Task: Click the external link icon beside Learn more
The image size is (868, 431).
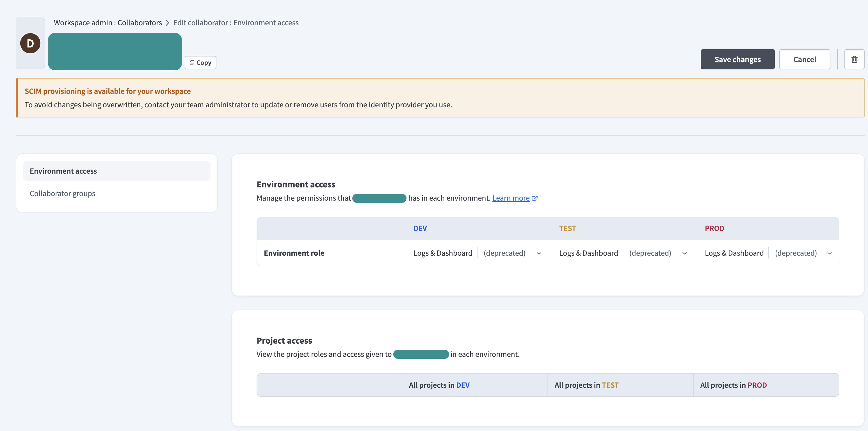Action: point(535,198)
